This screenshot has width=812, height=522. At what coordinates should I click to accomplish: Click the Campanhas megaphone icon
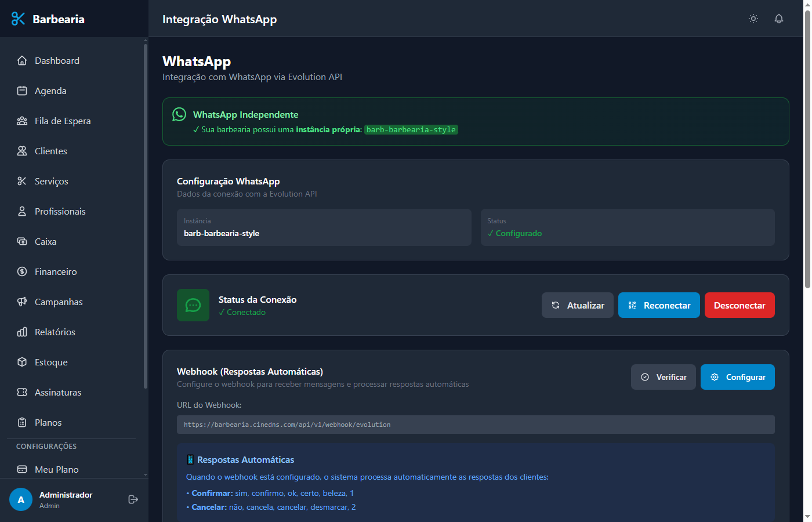tap(22, 302)
